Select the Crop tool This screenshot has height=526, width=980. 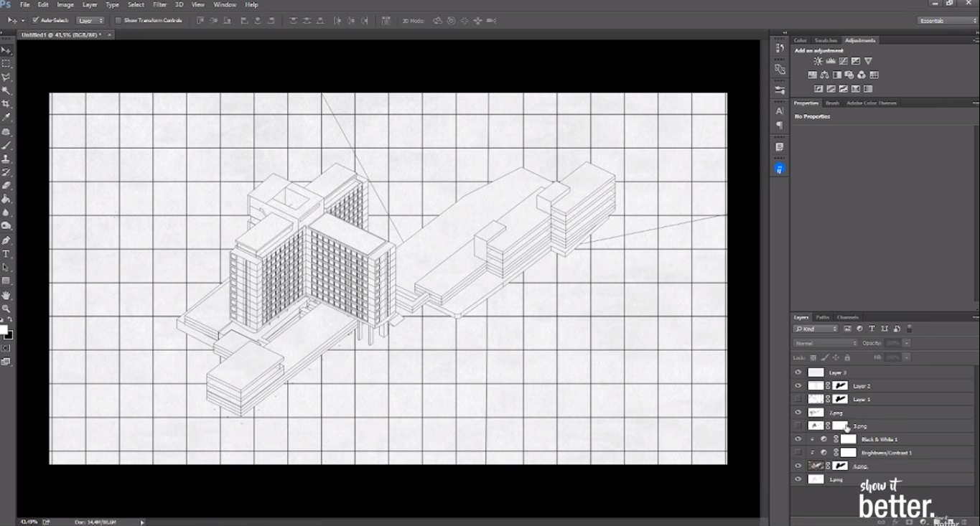pyautogui.click(x=7, y=104)
